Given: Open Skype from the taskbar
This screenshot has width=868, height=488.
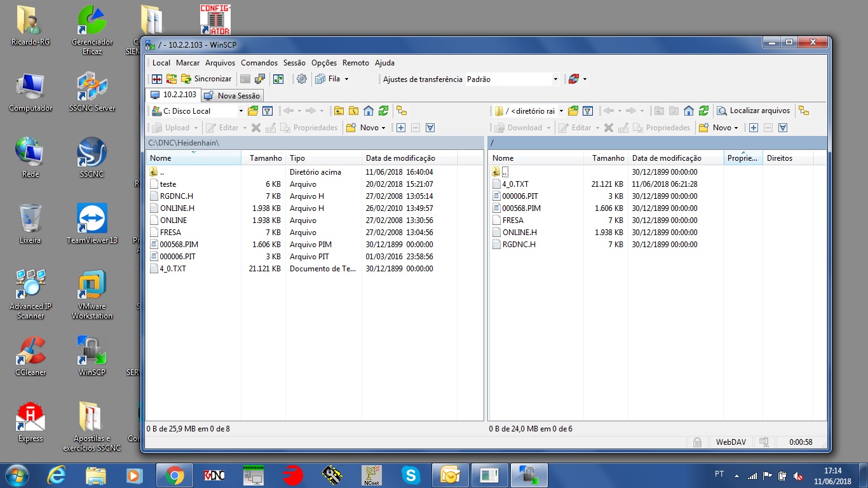Looking at the screenshot, I should (410, 475).
